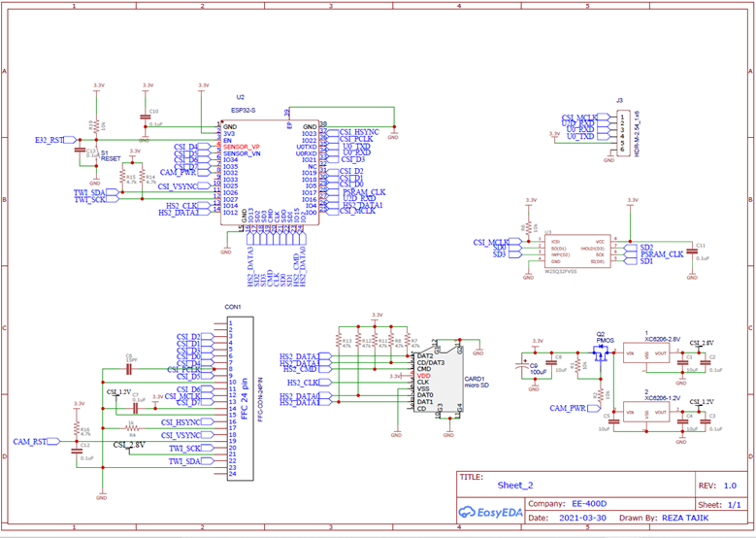Select capacitor C3 0.1uF
756x538 pixels.
(x=705, y=421)
